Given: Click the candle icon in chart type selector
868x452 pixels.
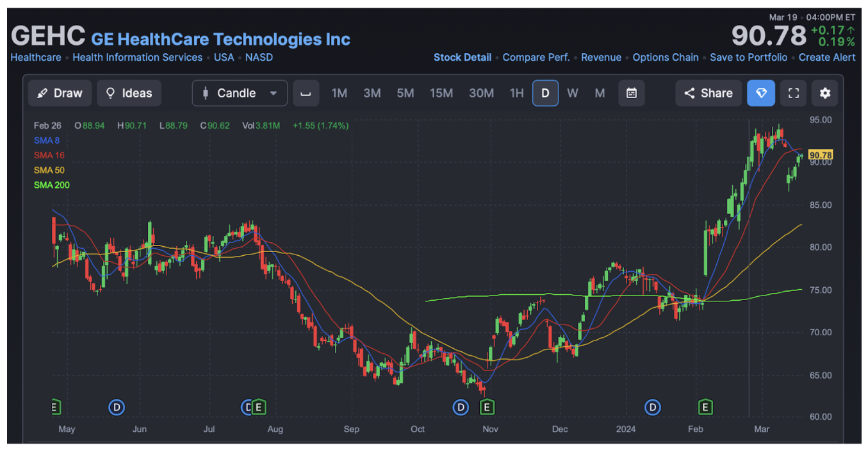Looking at the screenshot, I should pos(206,93).
